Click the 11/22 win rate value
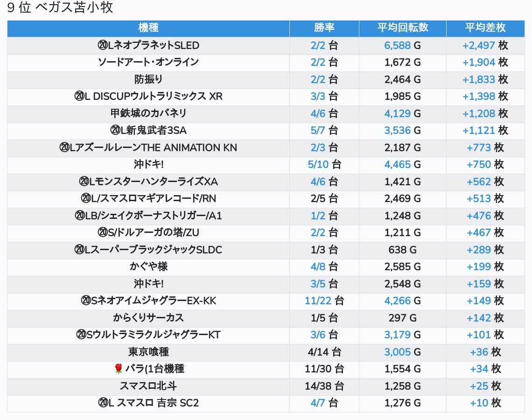This screenshot has height=420, width=532. [x=318, y=301]
